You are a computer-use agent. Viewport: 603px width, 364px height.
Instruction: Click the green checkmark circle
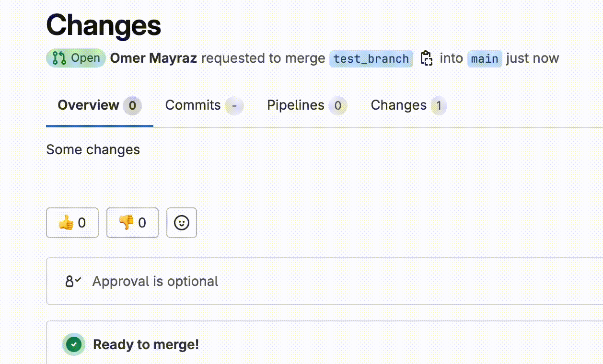click(73, 344)
